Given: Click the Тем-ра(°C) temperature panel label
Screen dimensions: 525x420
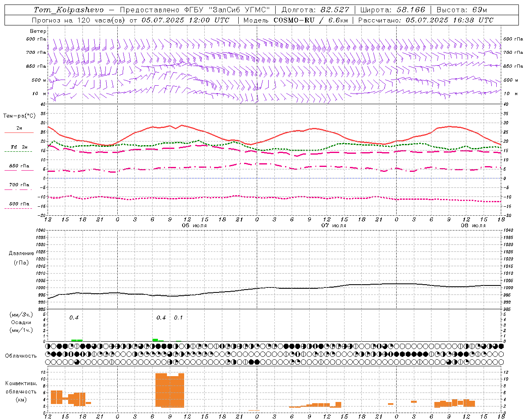Looking at the screenshot, I should pos(19,116).
